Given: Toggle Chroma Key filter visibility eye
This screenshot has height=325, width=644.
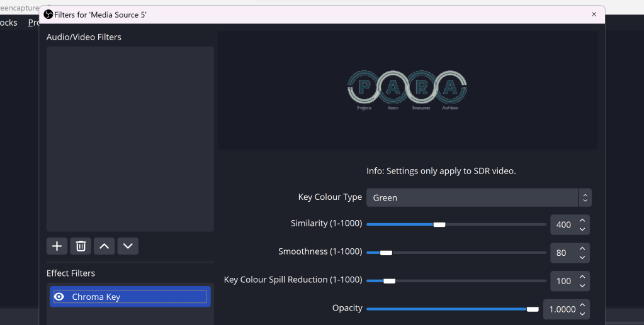Looking at the screenshot, I should [59, 297].
